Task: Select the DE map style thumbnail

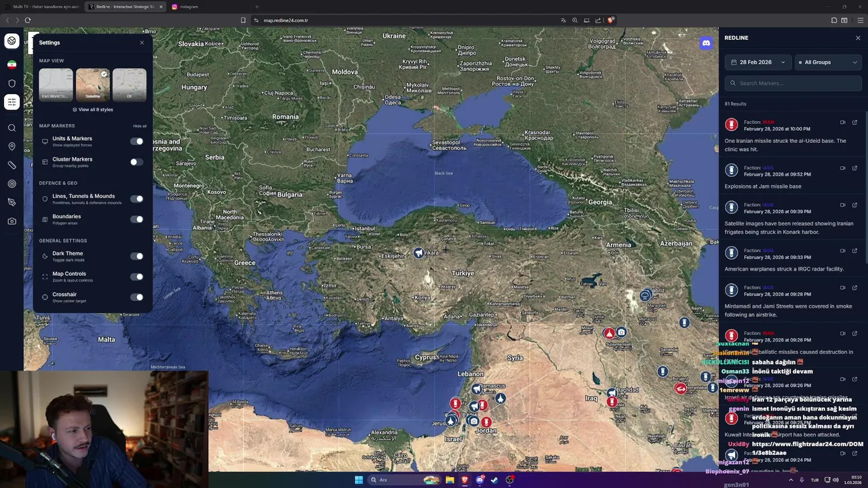Action: pyautogui.click(x=130, y=85)
